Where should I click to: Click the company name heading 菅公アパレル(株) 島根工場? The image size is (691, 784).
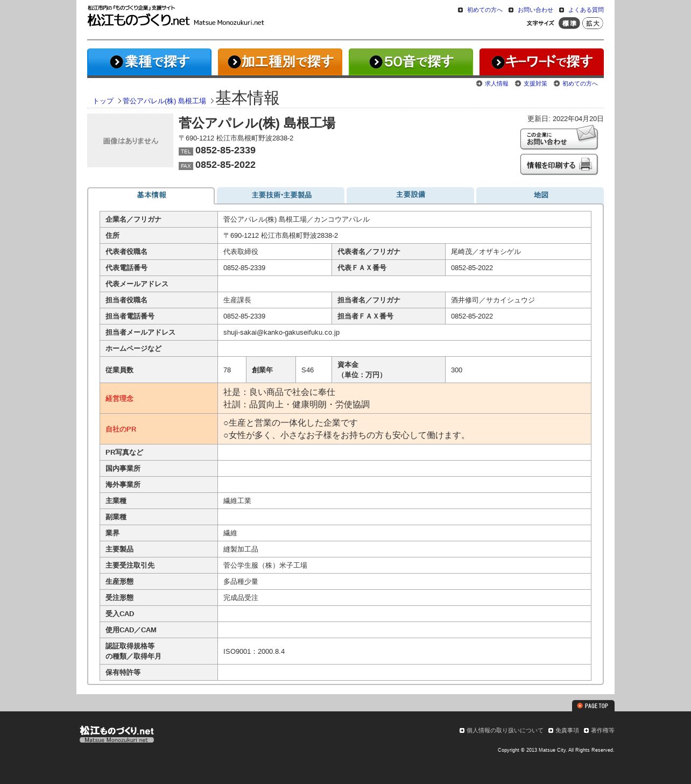[x=257, y=123]
